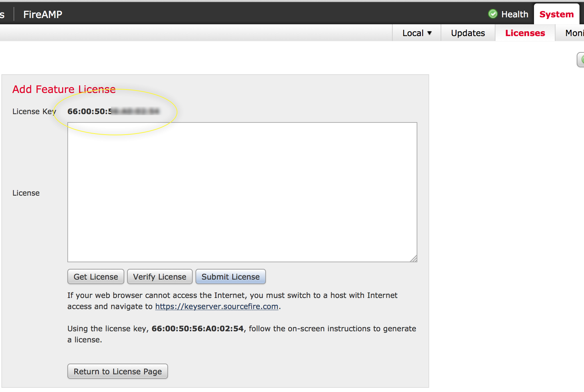Click the blurred License Key value
The image size is (584, 392).
(x=113, y=111)
